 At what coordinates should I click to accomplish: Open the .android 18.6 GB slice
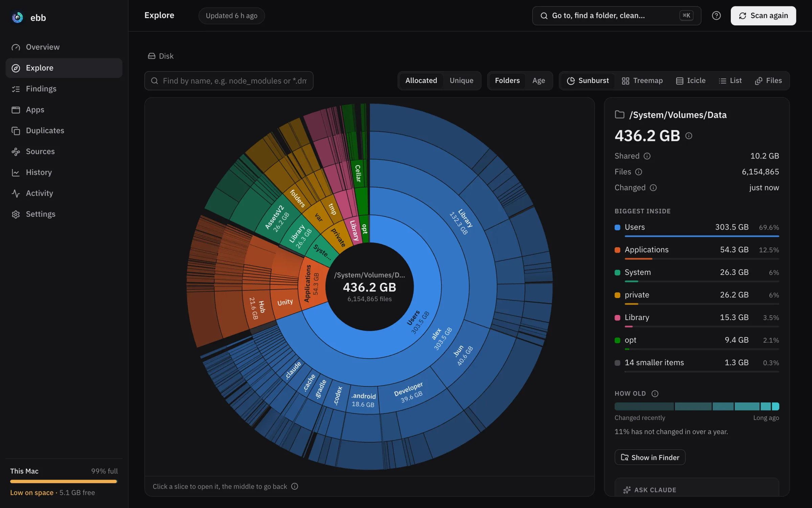pyautogui.click(x=363, y=400)
